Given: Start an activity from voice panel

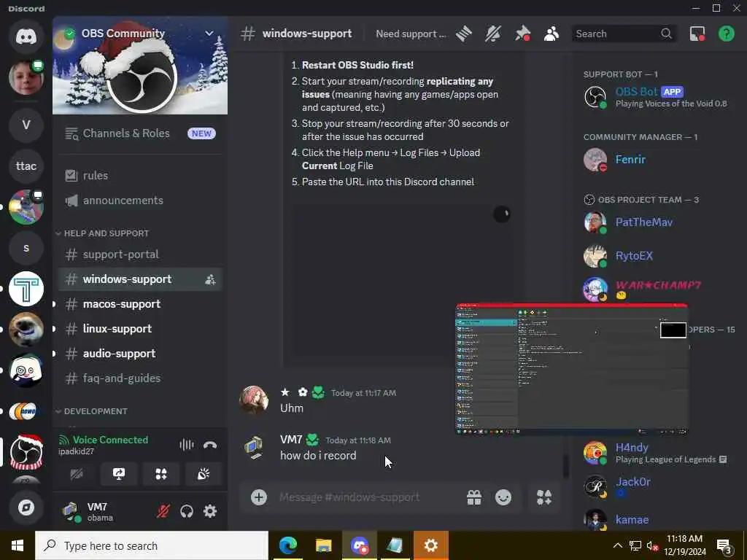Looking at the screenshot, I should click(x=161, y=474).
